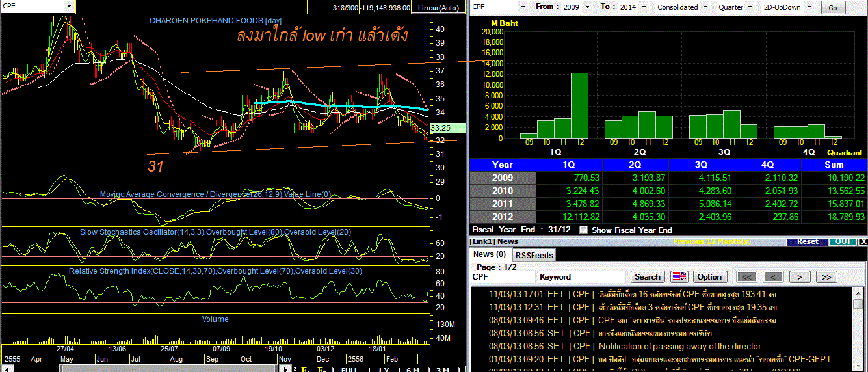The width and height of the screenshot is (868, 372).
Task: Click the 770.53 value cell
Action: pos(569,178)
